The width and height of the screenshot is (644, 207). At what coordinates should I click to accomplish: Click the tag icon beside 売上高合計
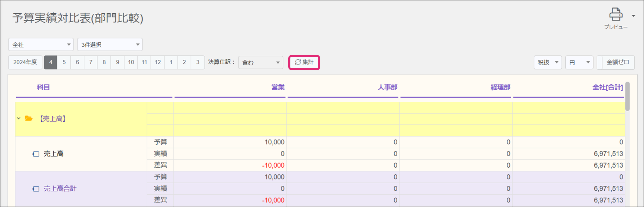tap(36, 189)
